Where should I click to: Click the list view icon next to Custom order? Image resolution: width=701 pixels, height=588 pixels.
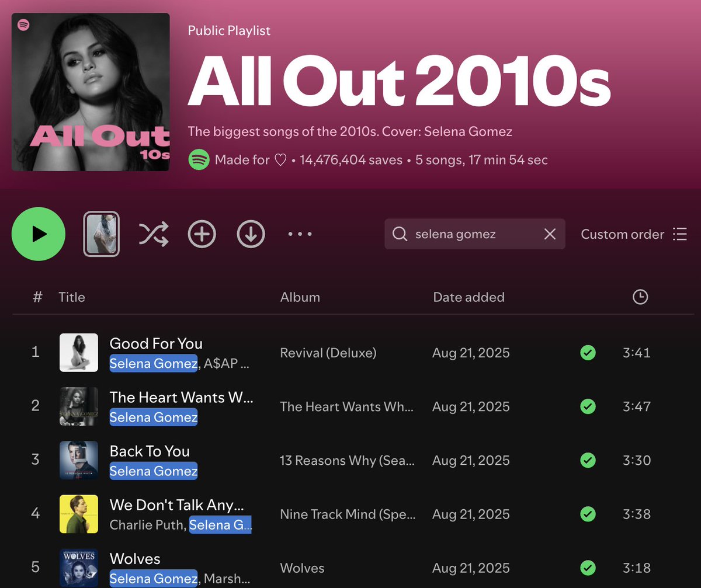point(679,234)
